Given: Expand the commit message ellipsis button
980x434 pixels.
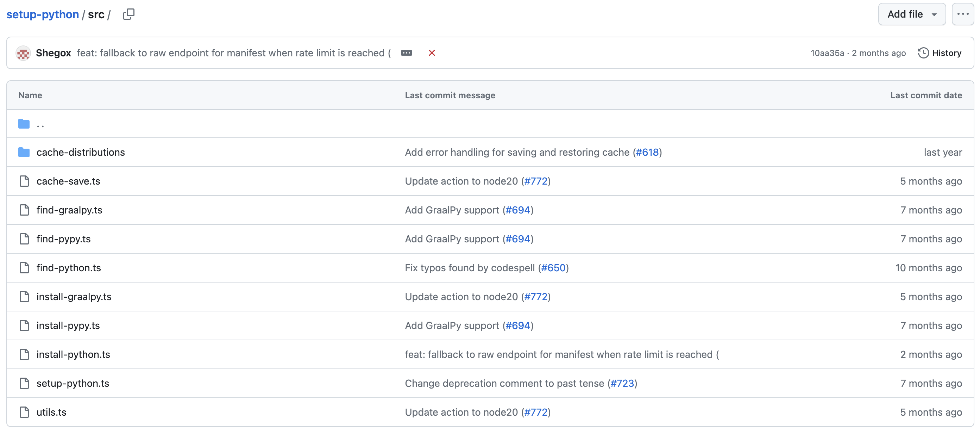Looking at the screenshot, I should click(406, 53).
